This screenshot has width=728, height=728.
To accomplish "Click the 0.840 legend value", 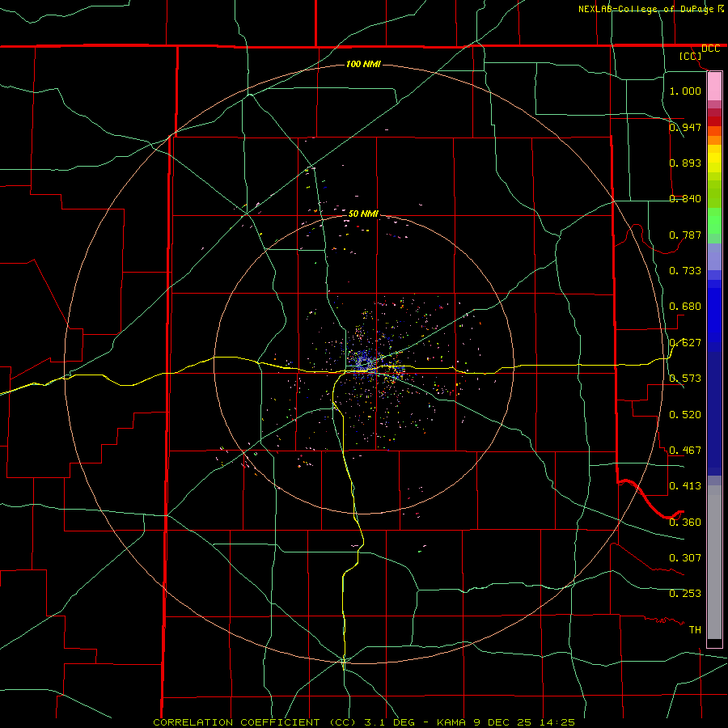I will coord(685,199).
